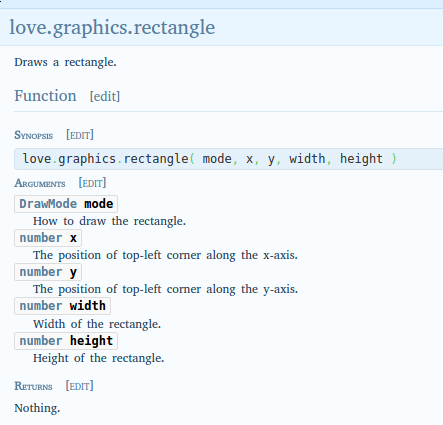Follow the number type link for x
Image resolution: width=443 pixels, height=425 pixels.
click(41, 238)
